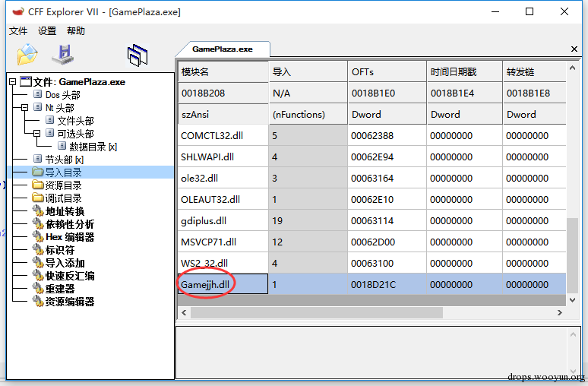Select the ole32.dll module row

[x=372, y=178]
